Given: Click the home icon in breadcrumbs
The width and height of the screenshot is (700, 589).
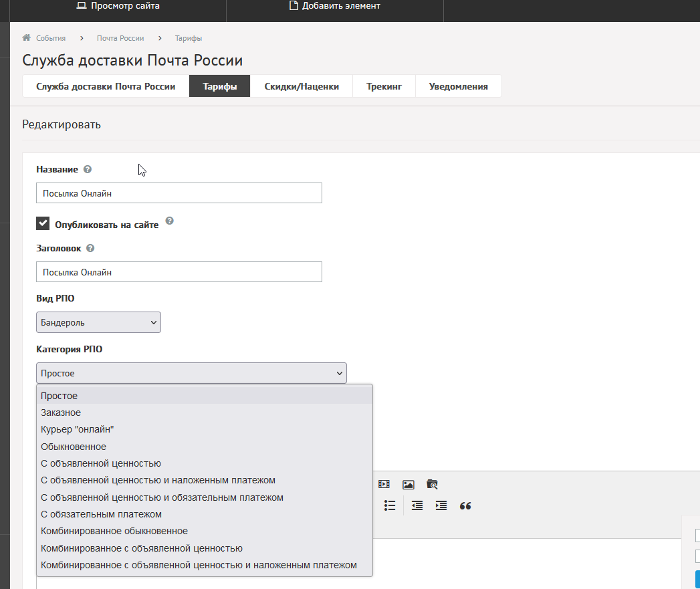Looking at the screenshot, I should point(26,37).
